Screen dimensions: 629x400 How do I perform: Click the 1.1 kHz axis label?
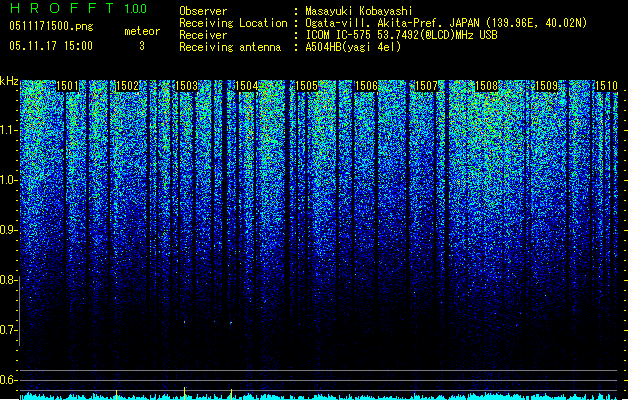[x=9, y=130]
